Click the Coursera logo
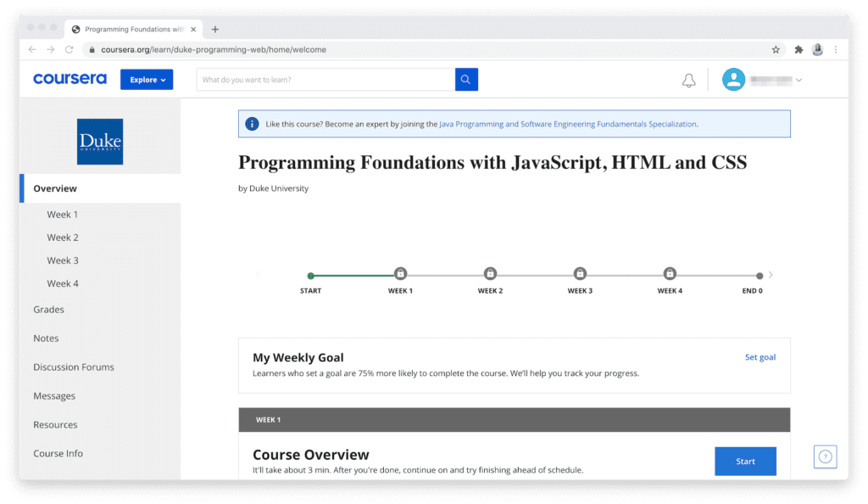 point(70,80)
